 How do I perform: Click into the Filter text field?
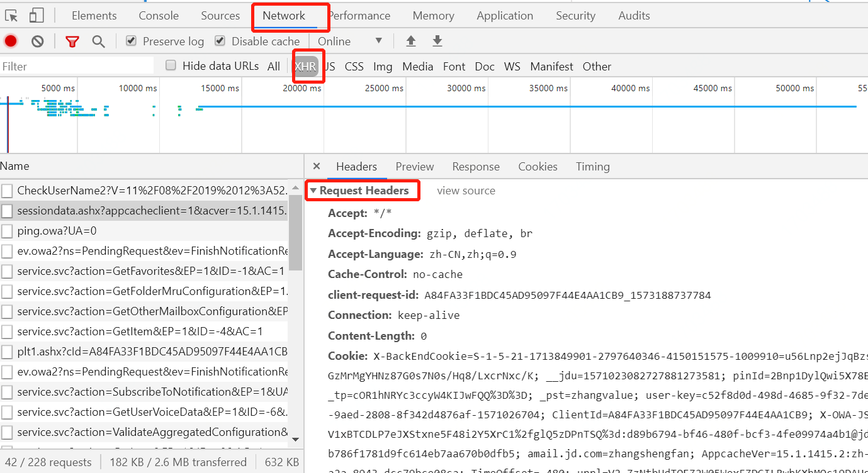[77, 66]
